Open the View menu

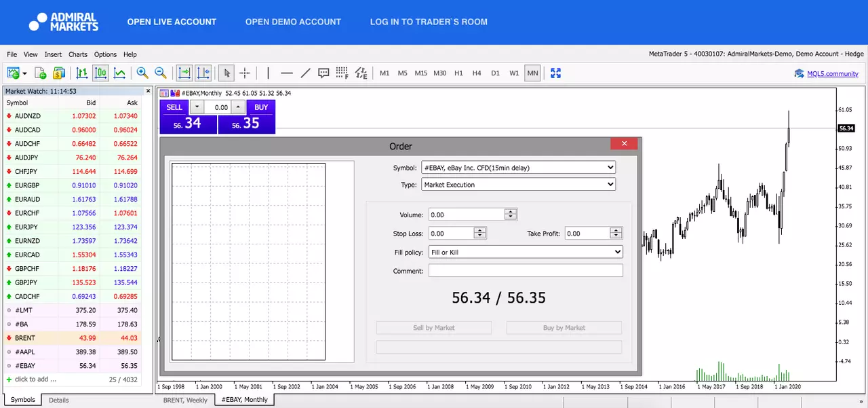click(x=31, y=54)
